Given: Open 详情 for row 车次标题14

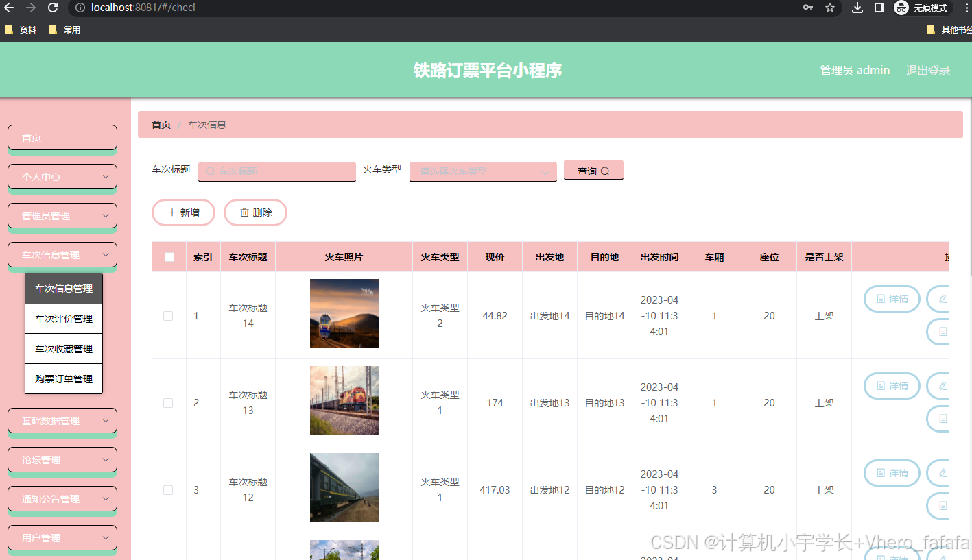Looking at the screenshot, I should pyautogui.click(x=892, y=299).
